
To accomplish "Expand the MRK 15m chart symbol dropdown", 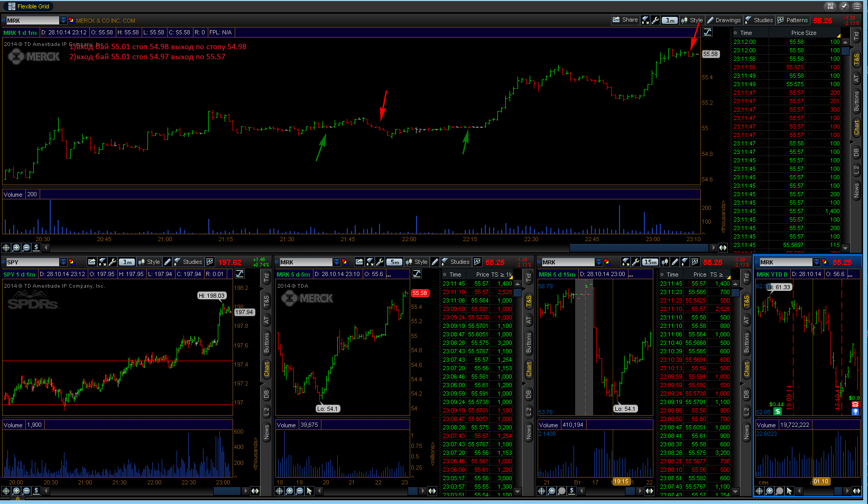I will (x=598, y=262).
